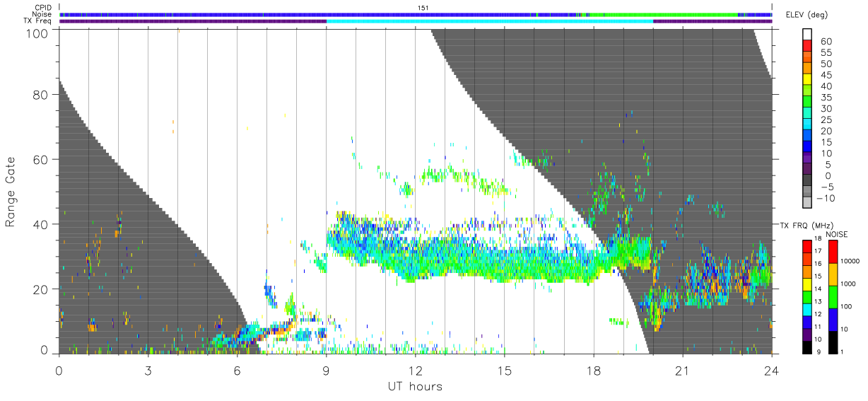Pick the blue swatch in NOISE colorbar
This screenshot has height=401, width=868.
pos(832,320)
